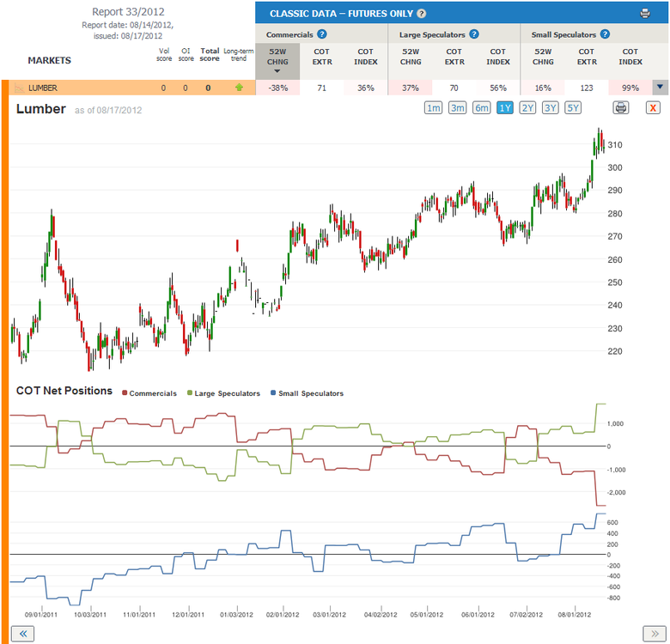Go to previous page with double left arrow
The image size is (670, 644).
pyautogui.click(x=22, y=634)
